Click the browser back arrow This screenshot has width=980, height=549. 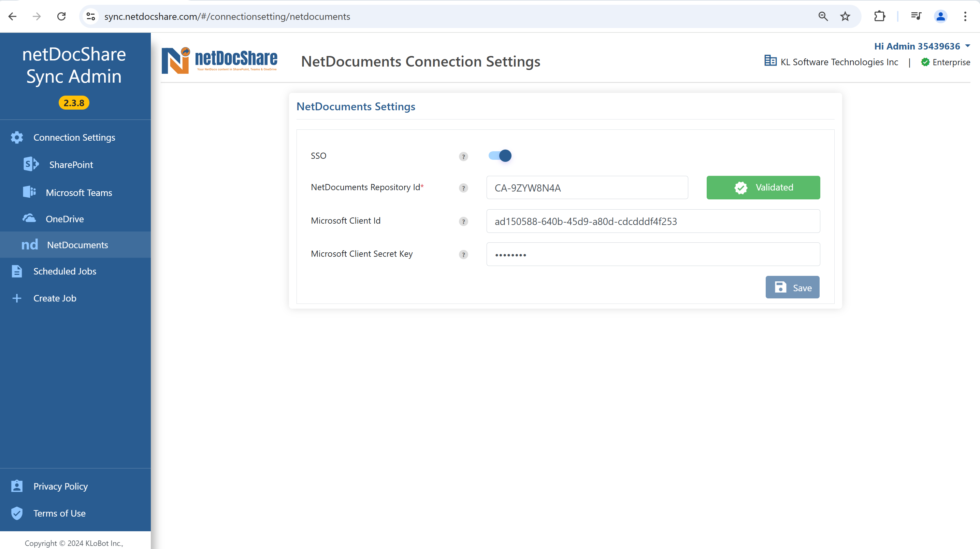pos(13,16)
